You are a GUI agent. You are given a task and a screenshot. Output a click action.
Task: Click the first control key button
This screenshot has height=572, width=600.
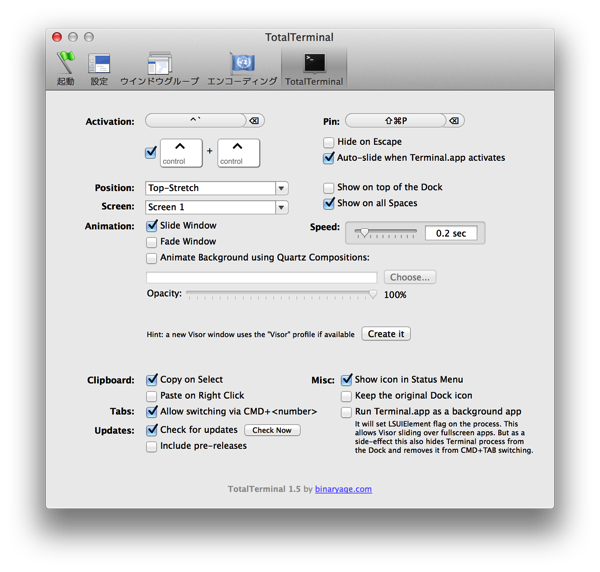click(x=181, y=153)
